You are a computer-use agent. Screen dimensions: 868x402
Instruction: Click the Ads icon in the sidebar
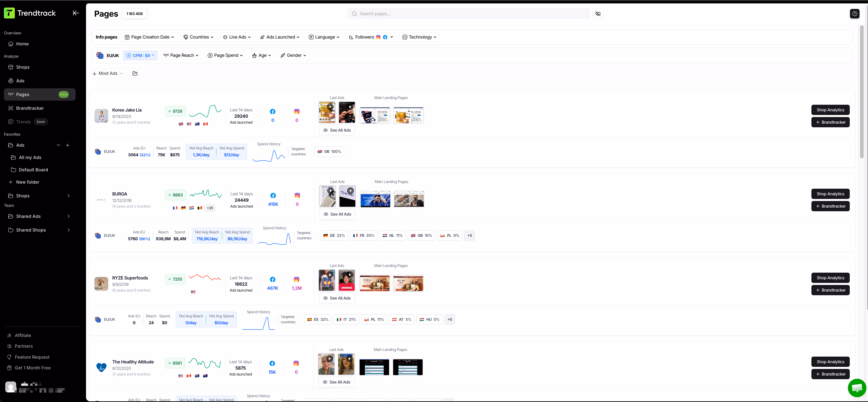pos(10,81)
